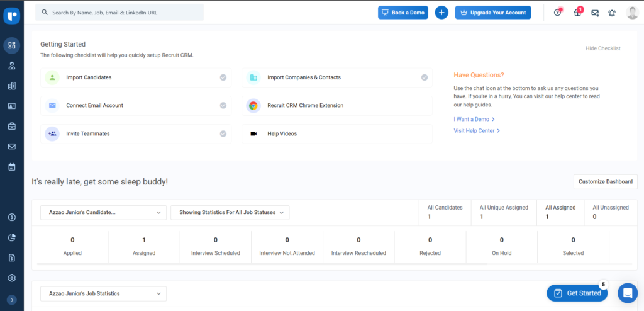The image size is (644, 311).
Task: Click the Customize Dashboard button
Action: click(606, 181)
